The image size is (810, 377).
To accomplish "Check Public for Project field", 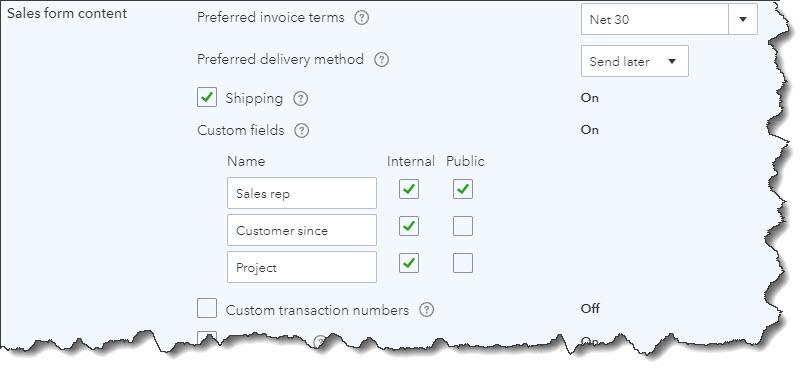I will pos(463,263).
